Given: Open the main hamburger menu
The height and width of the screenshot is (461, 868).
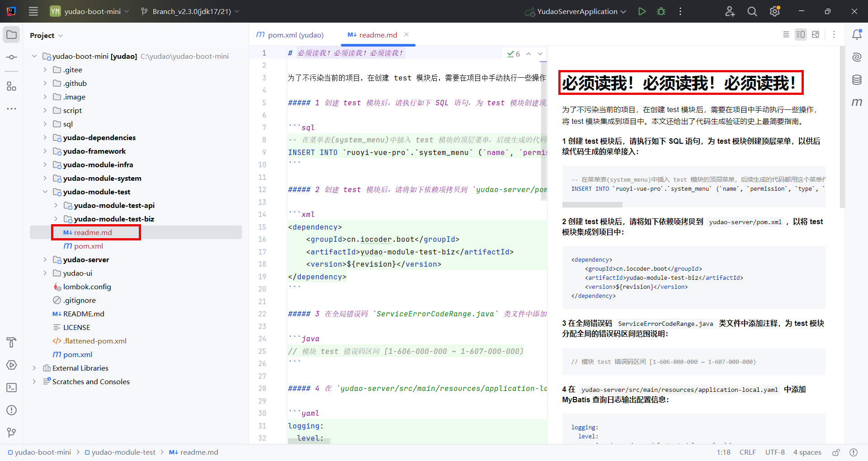Looking at the screenshot, I should coord(33,11).
